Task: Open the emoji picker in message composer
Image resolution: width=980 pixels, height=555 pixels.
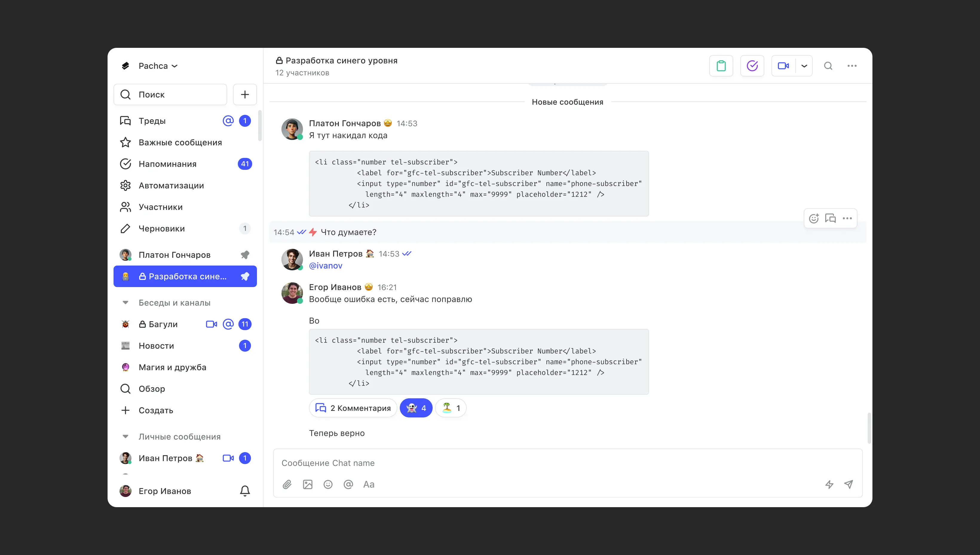Action: (x=328, y=484)
